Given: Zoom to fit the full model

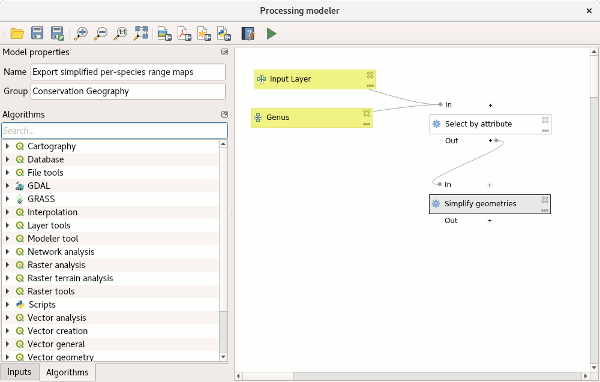Looking at the screenshot, I should click(x=140, y=33).
